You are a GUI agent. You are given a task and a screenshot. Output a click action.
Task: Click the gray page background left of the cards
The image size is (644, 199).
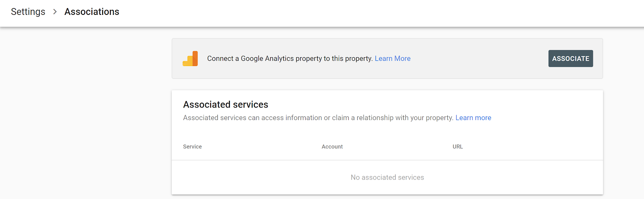pos(85,113)
